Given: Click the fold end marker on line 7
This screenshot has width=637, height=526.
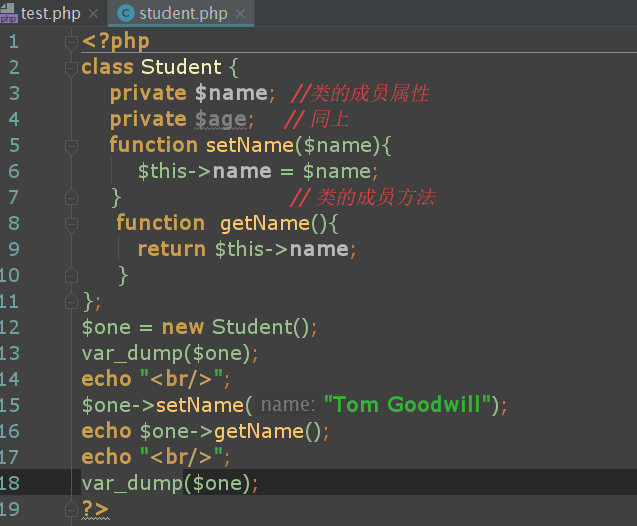Looking at the screenshot, I should click(71, 197).
